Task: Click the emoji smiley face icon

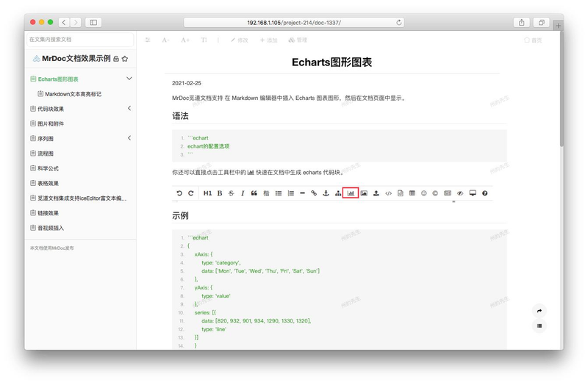Action: click(424, 193)
